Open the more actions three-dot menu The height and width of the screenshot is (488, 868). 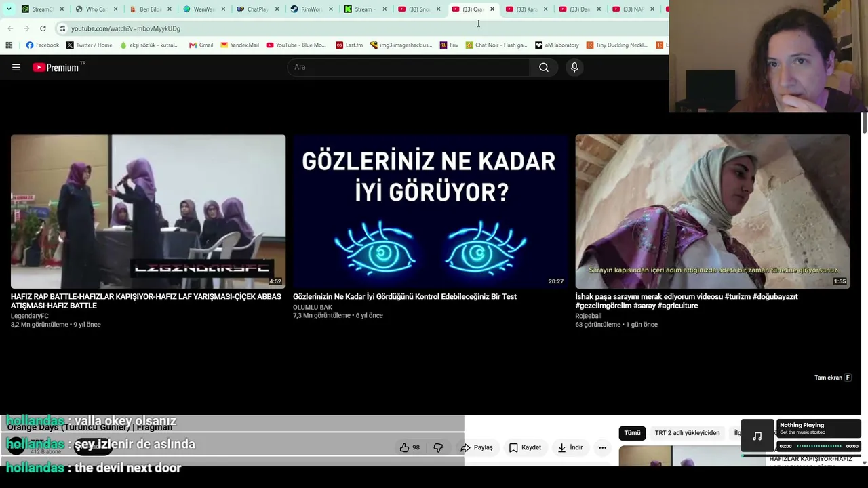[602, 447]
